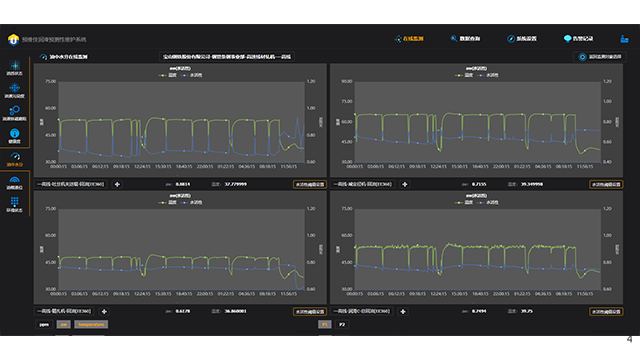Click the ring-icon button at the top right
This screenshot has height=360, width=640.
[600, 57]
